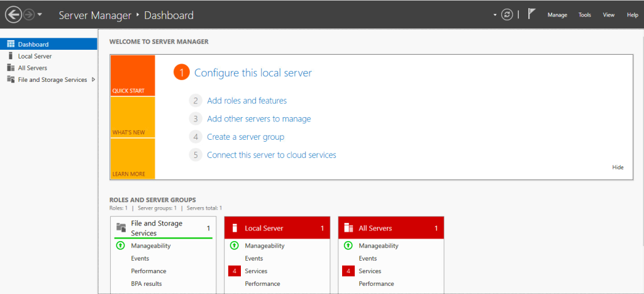Image resolution: width=644 pixels, height=294 pixels.
Task: Open the notifications flag icon
Action: coord(531,14)
